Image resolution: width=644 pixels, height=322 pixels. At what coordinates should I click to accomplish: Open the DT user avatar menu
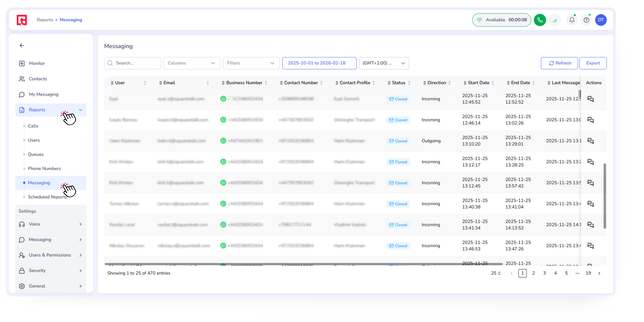(x=601, y=20)
